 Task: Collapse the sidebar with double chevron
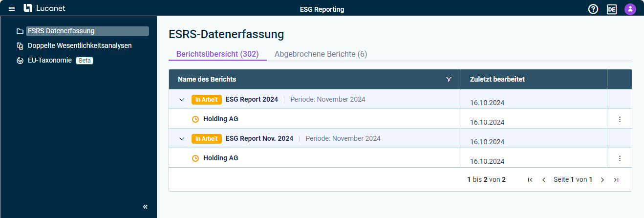[x=145, y=207]
